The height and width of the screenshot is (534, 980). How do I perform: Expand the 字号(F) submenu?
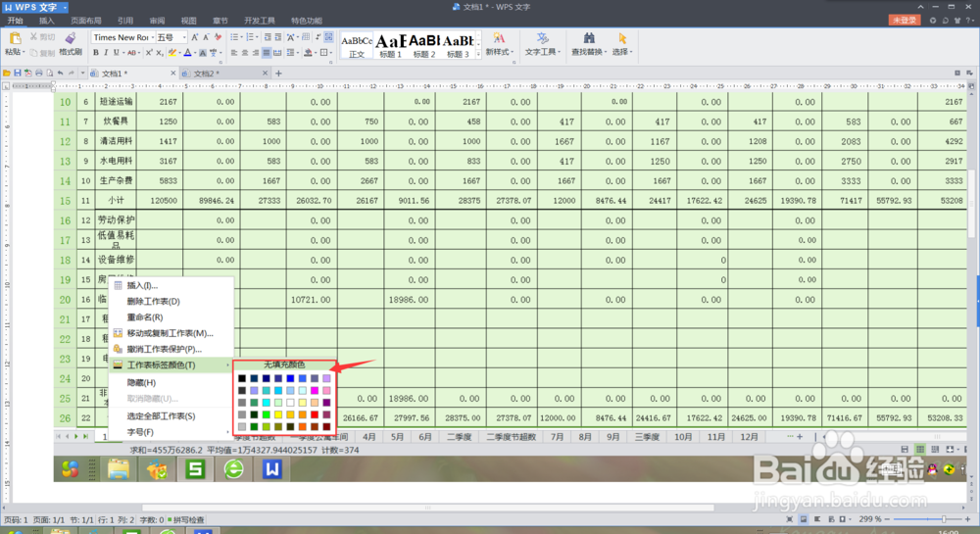171,432
